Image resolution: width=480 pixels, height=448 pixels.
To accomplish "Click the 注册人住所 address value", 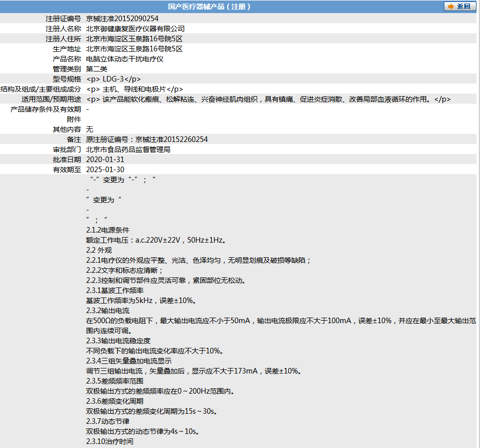I will point(134,39).
